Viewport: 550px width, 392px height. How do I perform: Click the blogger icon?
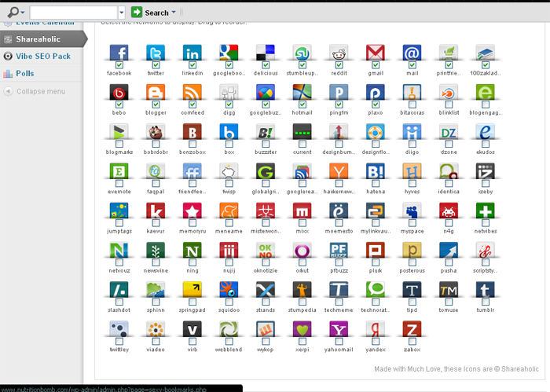156,92
